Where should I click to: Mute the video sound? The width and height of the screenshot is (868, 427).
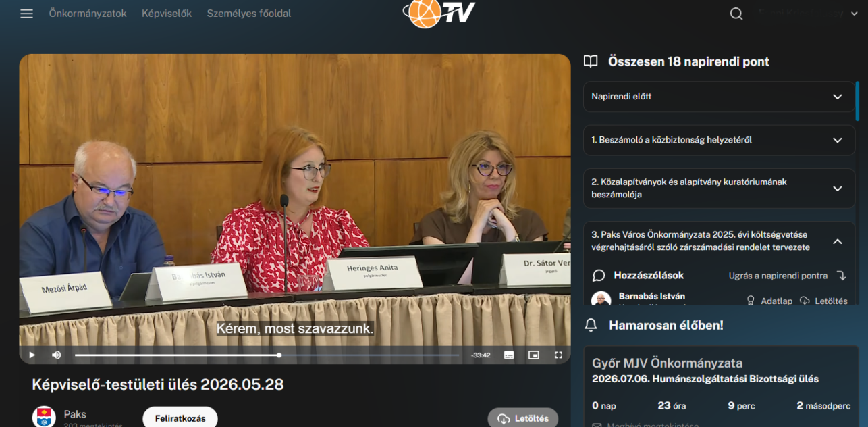(x=57, y=355)
